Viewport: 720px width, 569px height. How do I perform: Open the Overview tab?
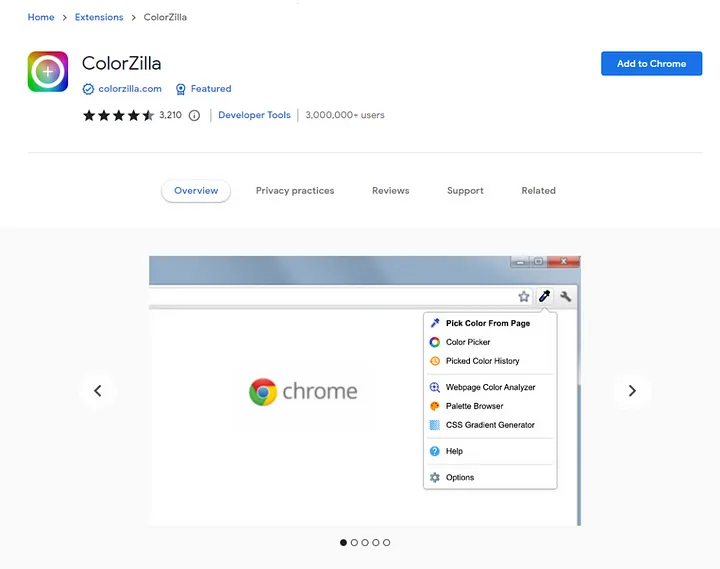point(196,191)
